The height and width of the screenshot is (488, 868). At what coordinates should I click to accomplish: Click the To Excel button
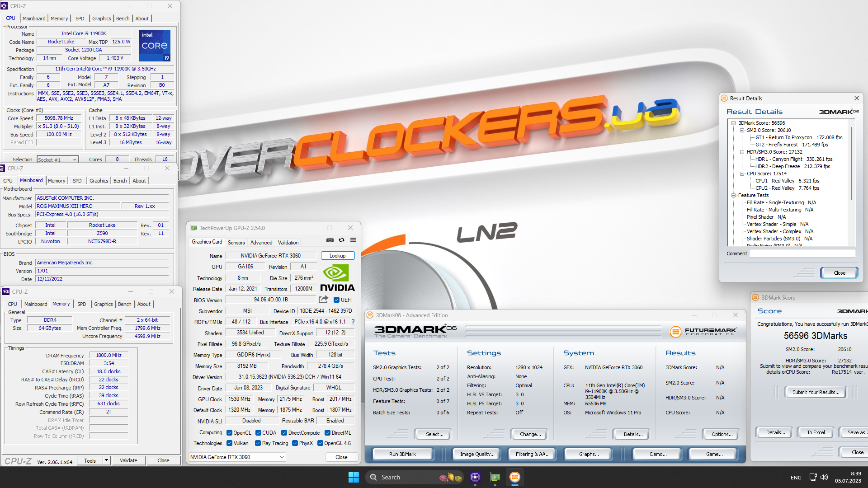point(816,432)
